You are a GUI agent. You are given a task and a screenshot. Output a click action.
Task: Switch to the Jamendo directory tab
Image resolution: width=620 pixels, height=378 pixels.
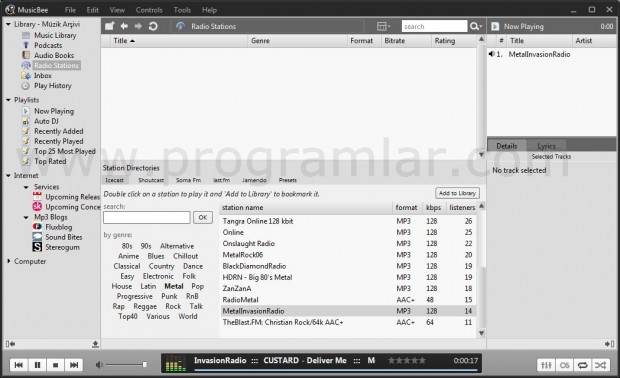(254, 180)
